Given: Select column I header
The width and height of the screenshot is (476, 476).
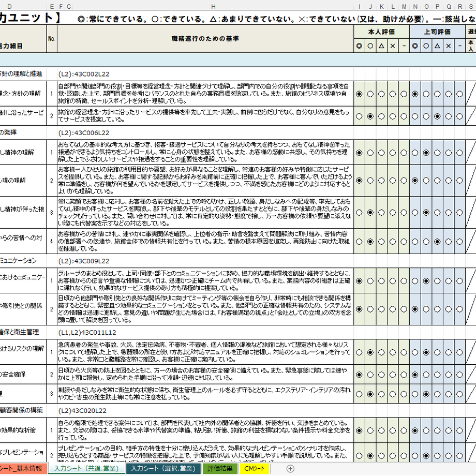Looking at the screenshot, I should 360,7.
